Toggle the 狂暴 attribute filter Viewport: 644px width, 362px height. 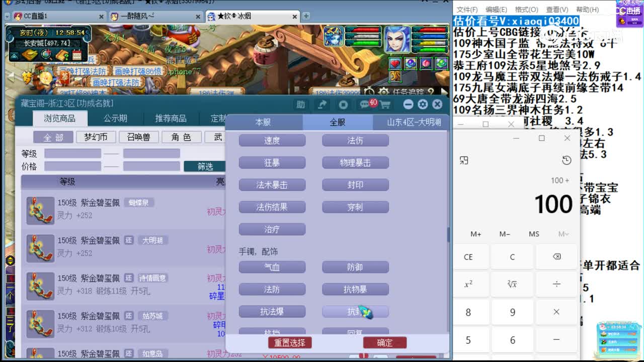pos(272,163)
